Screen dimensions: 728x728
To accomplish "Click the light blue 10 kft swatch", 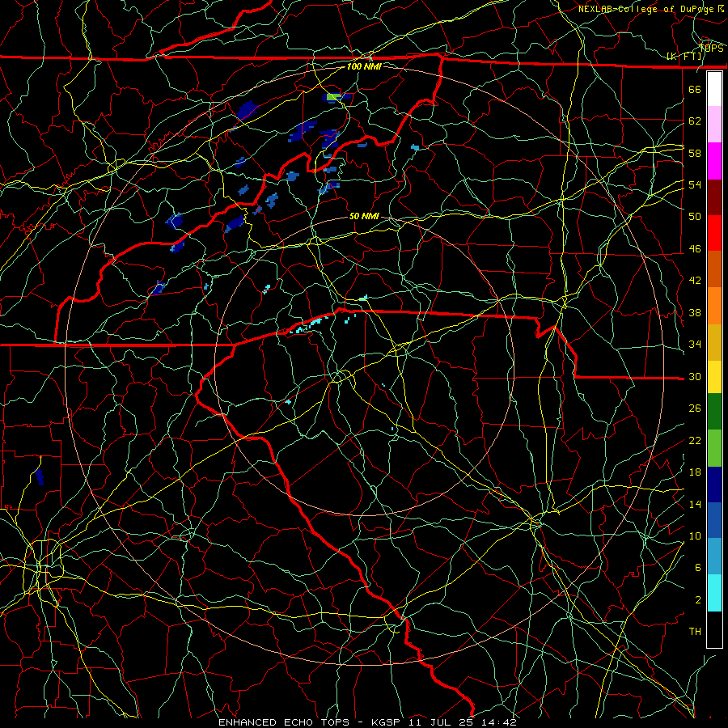I will point(714,557).
